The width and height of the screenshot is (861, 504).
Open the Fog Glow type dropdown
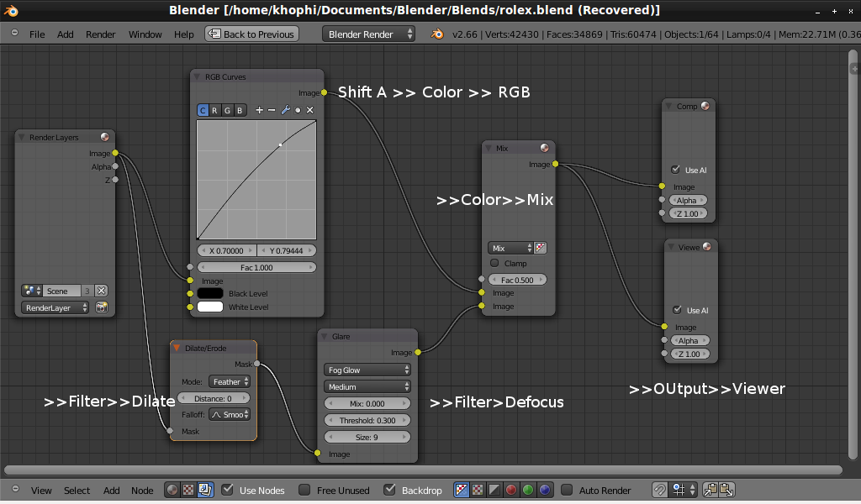pyautogui.click(x=367, y=370)
